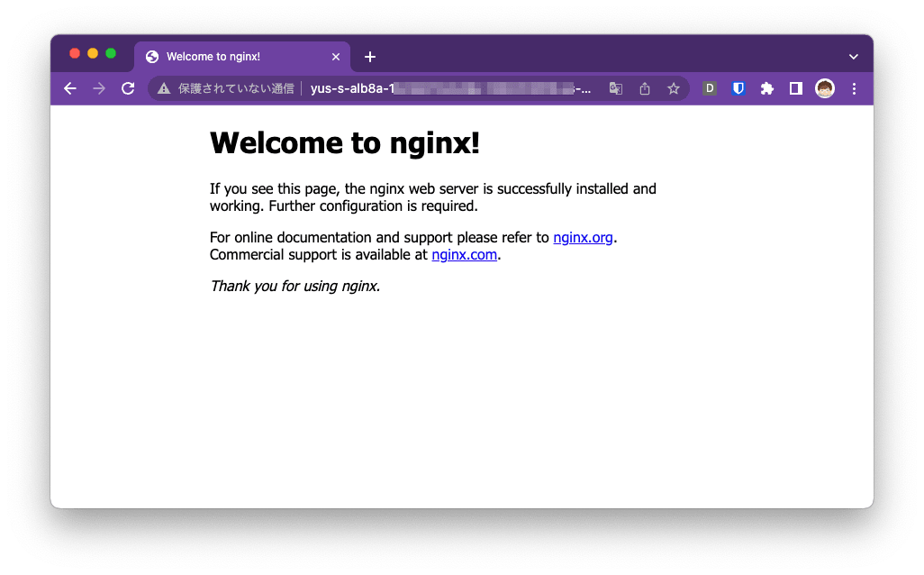Viewport: 924px width, 575px height.
Task: Close the Welcome to nginx! tab
Action: (336, 57)
